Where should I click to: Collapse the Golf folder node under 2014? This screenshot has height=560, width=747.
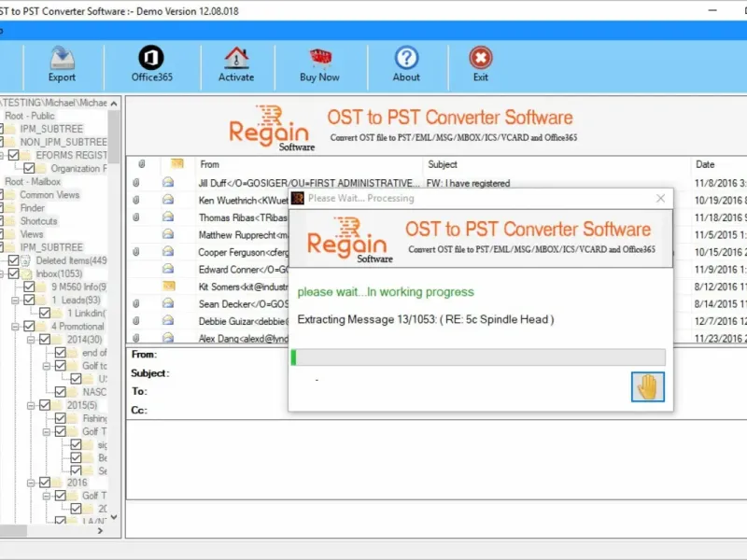[x=47, y=366]
